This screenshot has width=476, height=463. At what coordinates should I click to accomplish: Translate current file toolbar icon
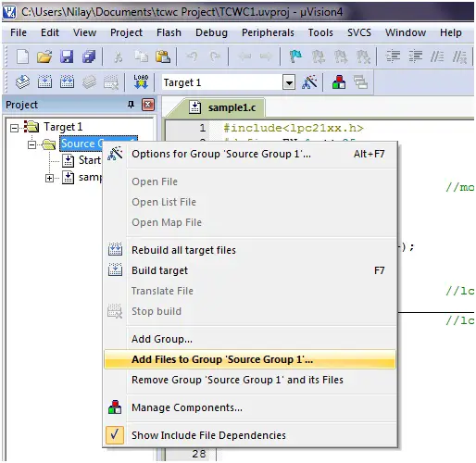click(22, 82)
